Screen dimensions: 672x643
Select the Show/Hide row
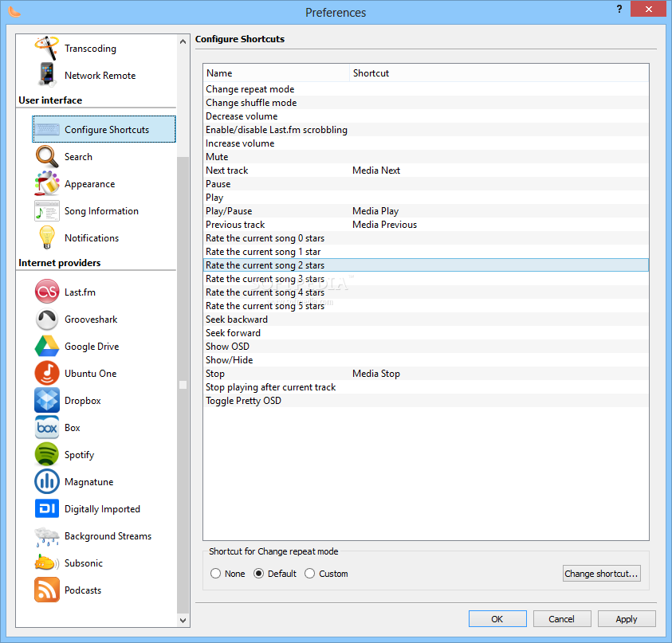426,360
